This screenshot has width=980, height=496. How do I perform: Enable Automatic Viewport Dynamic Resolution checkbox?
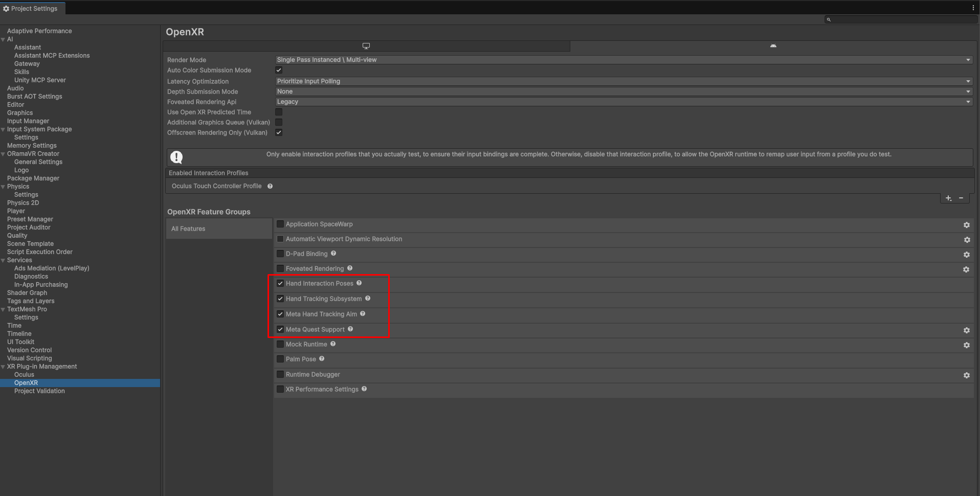[x=280, y=239]
